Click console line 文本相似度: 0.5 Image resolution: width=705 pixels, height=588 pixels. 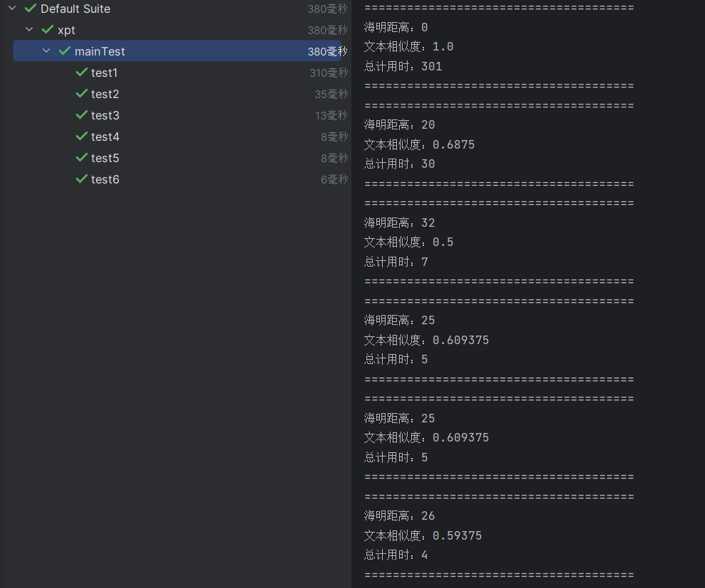(408, 242)
